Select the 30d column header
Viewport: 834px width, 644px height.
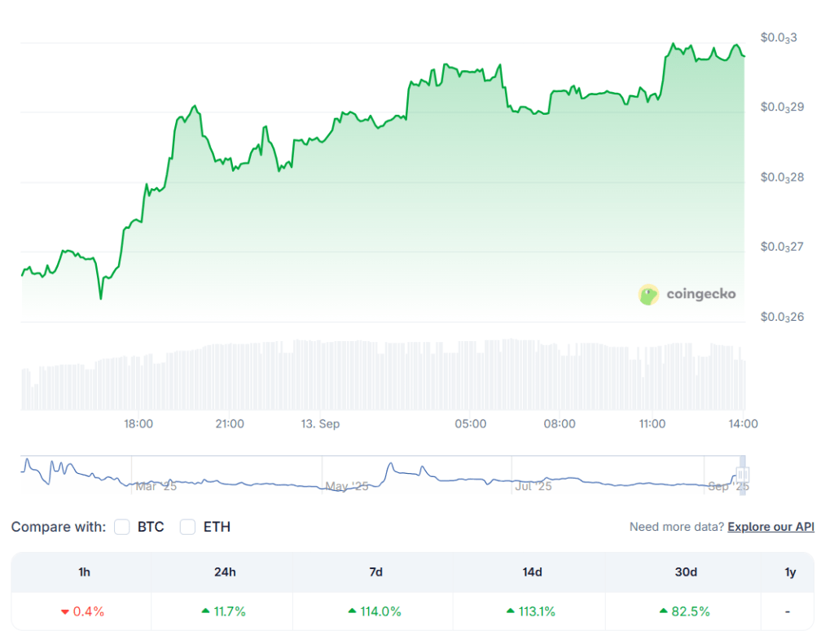point(686,572)
